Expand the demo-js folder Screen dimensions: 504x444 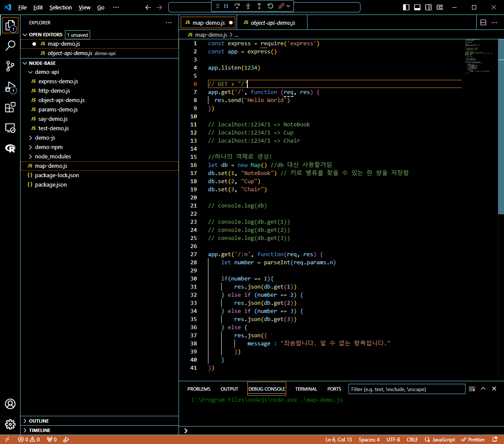pos(30,138)
